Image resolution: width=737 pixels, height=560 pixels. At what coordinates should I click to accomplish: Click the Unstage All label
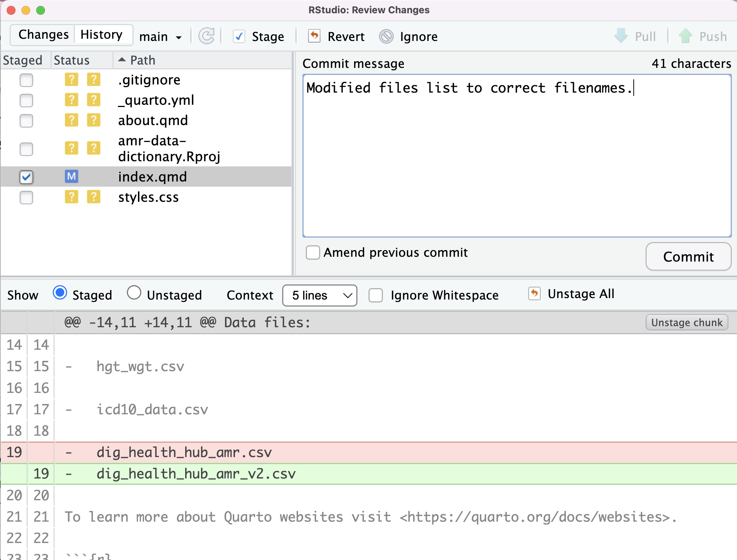(581, 294)
